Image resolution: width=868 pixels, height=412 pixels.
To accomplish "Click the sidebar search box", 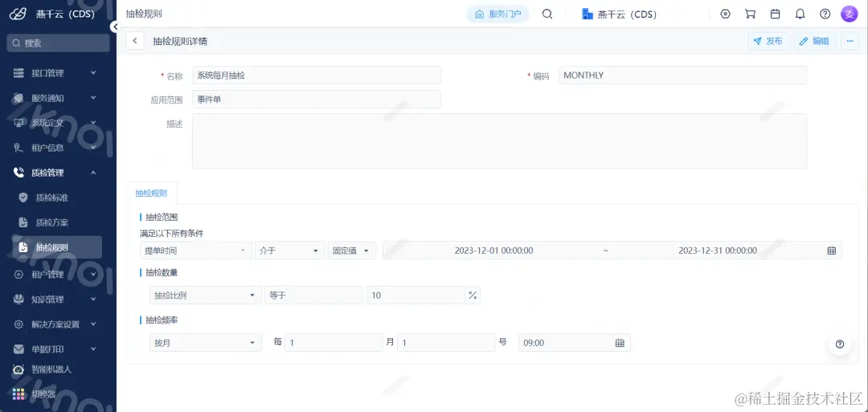I will click(x=58, y=43).
